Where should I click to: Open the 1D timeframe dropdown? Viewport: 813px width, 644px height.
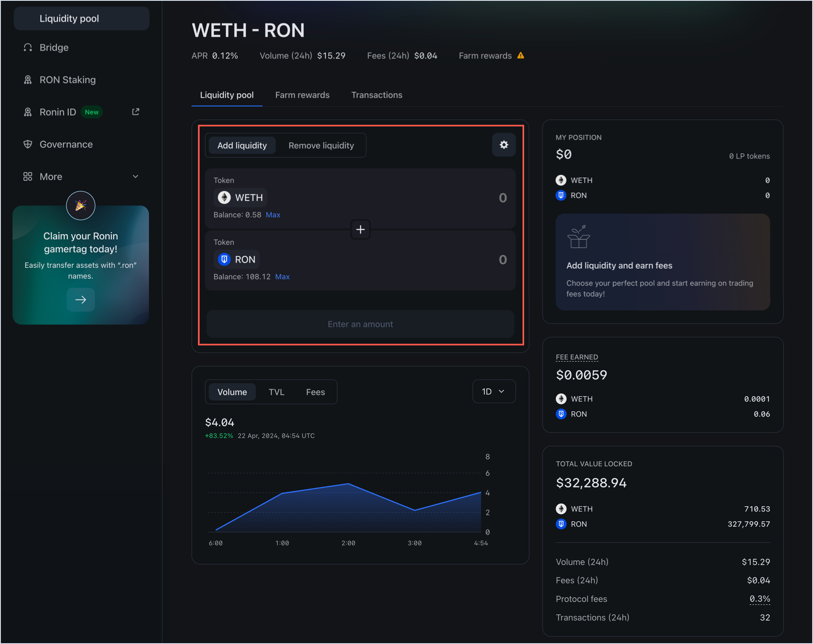(494, 391)
